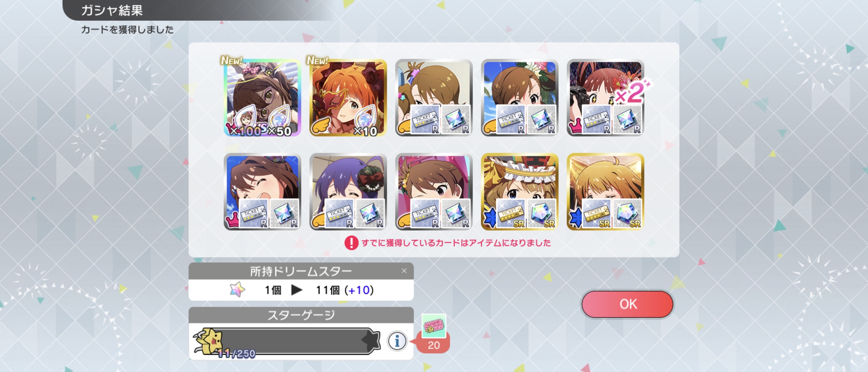Viewport: 868px width, 372px height.
Task: Select the blonde SR card at row end
Action: coord(605,192)
